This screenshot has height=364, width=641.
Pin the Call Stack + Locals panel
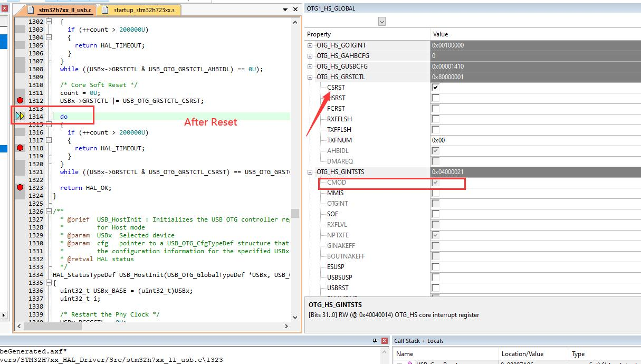374,340
